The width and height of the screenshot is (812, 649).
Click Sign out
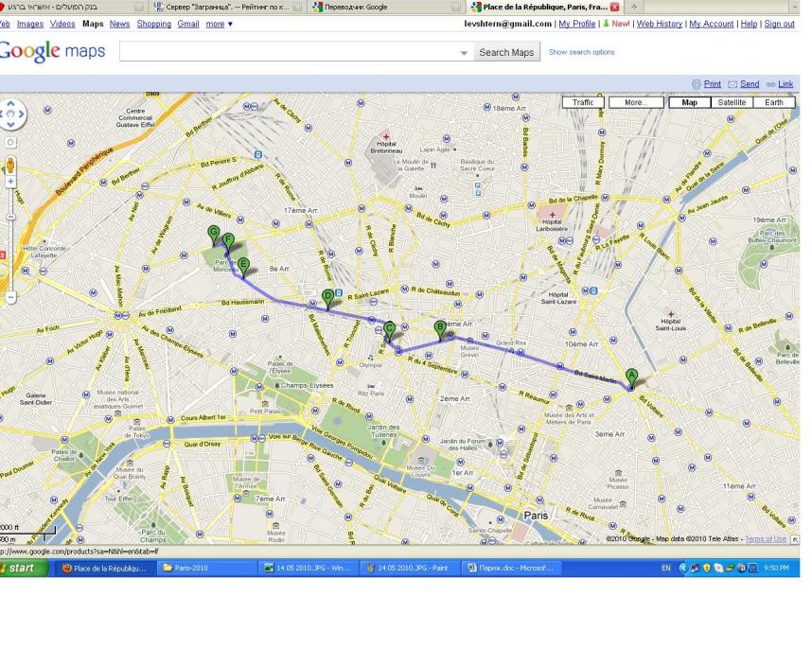click(x=780, y=24)
